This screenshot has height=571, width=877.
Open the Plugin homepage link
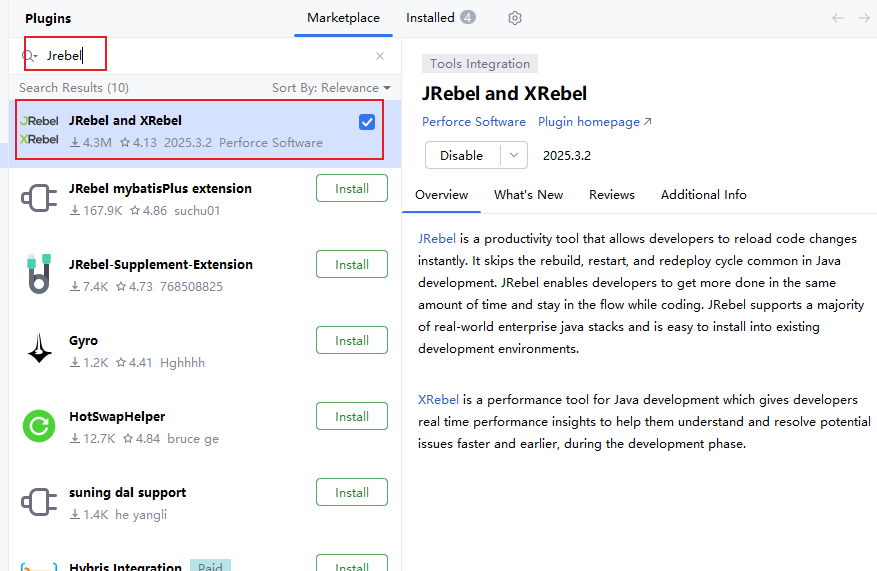pyautogui.click(x=594, y=122)
